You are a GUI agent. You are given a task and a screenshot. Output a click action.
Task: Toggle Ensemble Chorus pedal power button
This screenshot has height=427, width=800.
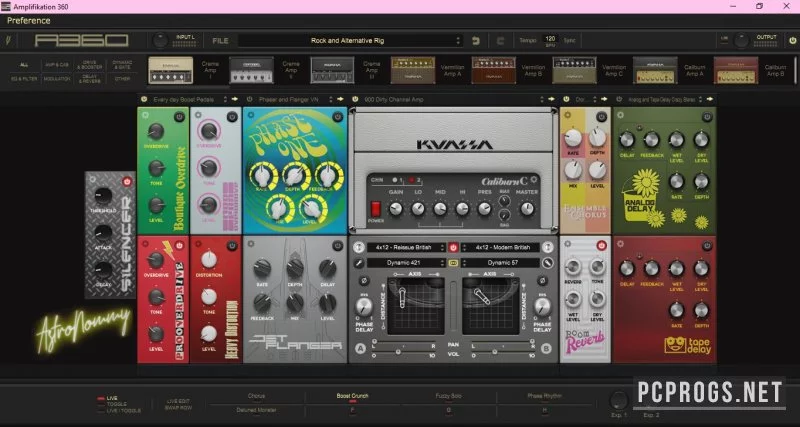click(602, 117)
